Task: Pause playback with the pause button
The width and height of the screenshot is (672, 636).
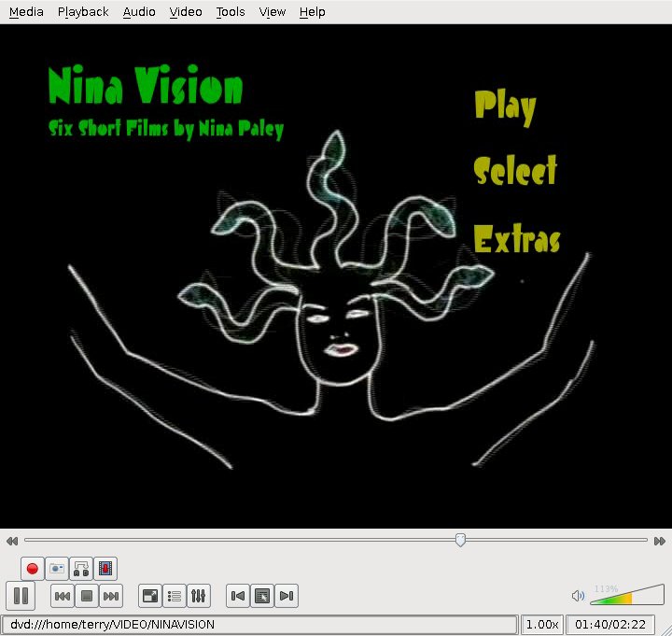Action: 21,596
